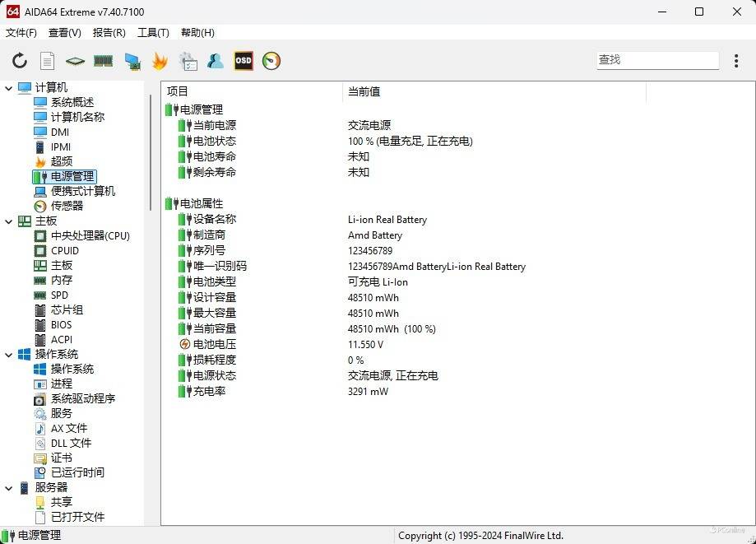
Task: Click the memory RAM module toolbar icon
Action: tap(103, 61)
